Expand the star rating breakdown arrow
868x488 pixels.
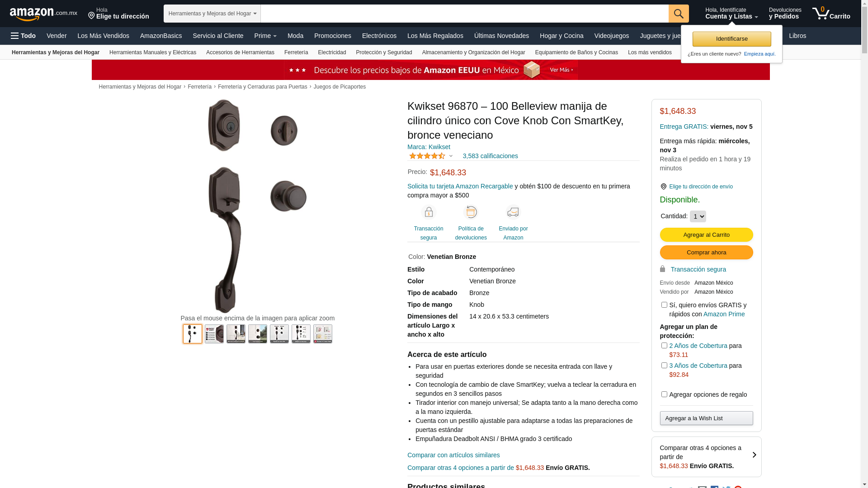point(451,156)
